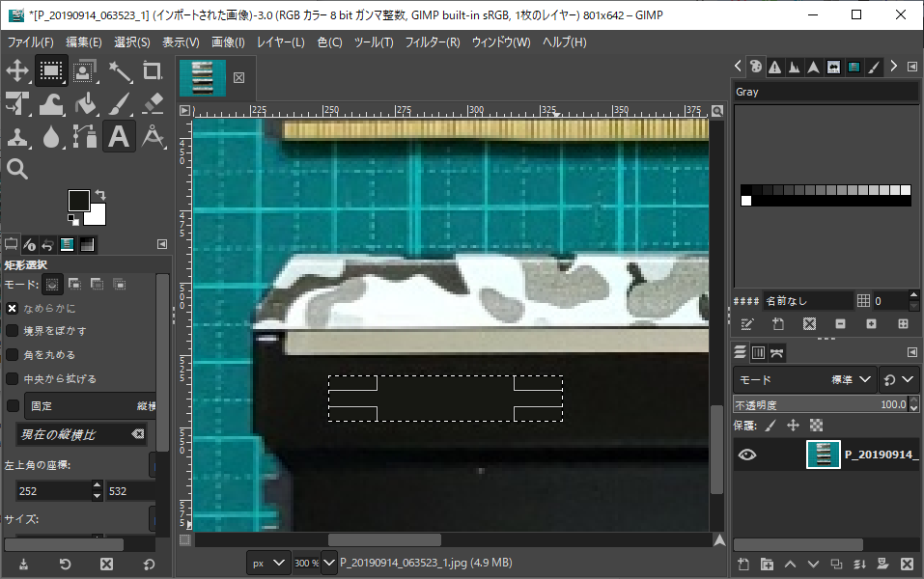
Task: Open the px unit dropdown
Action: (x=268, y=564)
